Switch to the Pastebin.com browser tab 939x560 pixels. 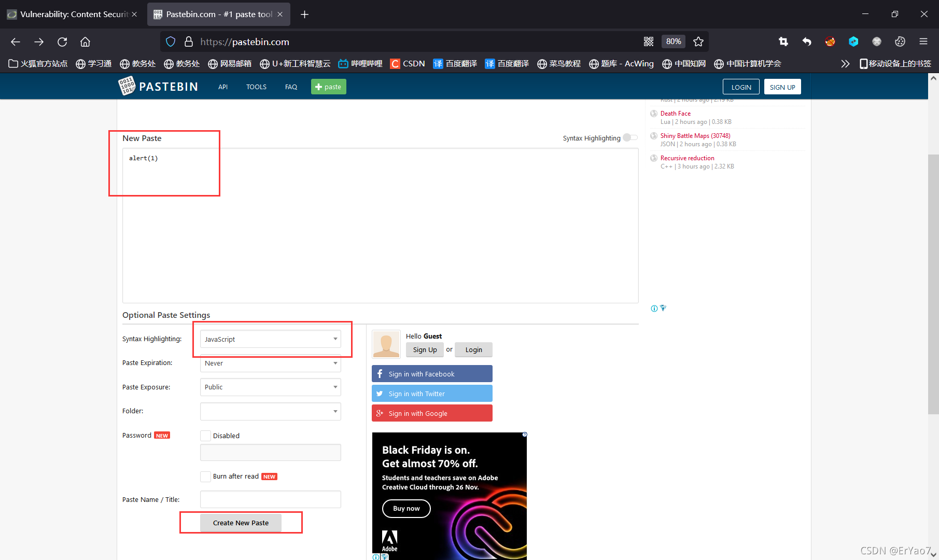pos(219,15)
